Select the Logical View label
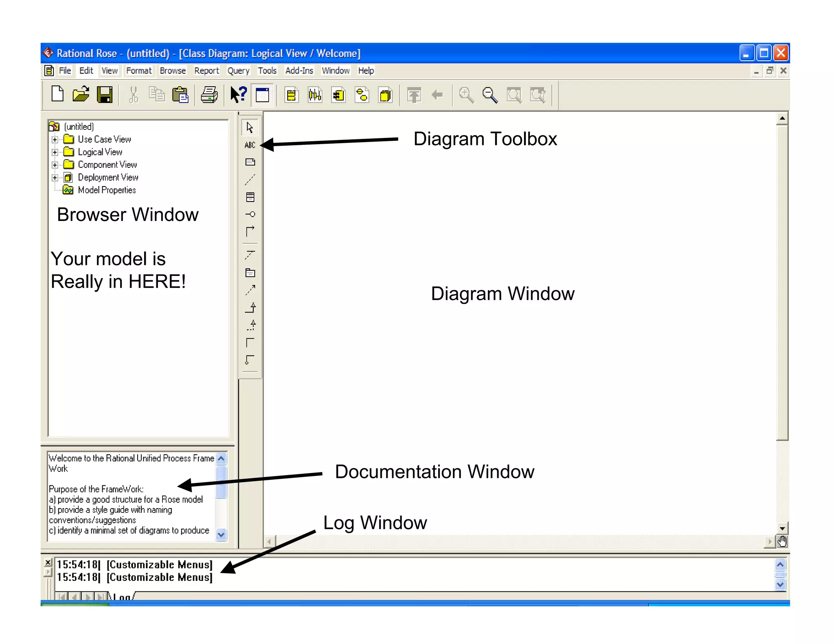The image size is (834, 644). coord(100,152)
